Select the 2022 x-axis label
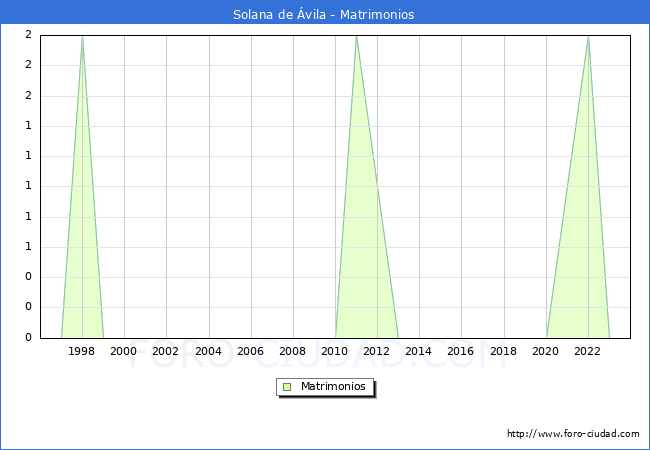650x450 pixels. [x=588, y=351]
